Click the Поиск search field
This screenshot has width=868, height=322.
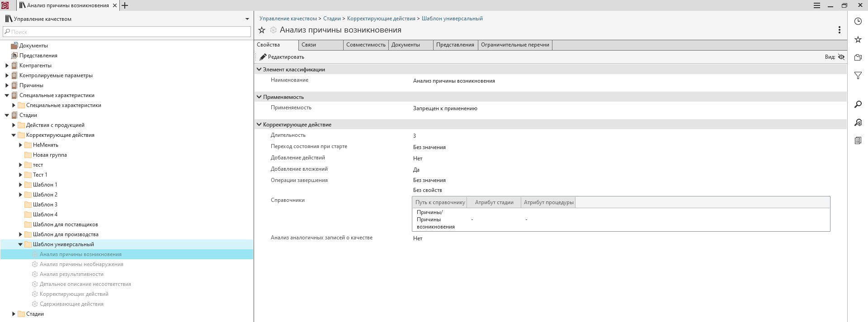click(127, 32)
